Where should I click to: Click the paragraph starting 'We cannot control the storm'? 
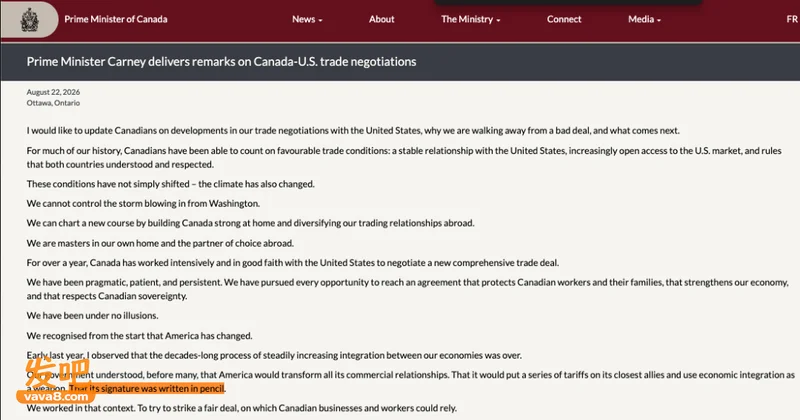click(143, 203)
